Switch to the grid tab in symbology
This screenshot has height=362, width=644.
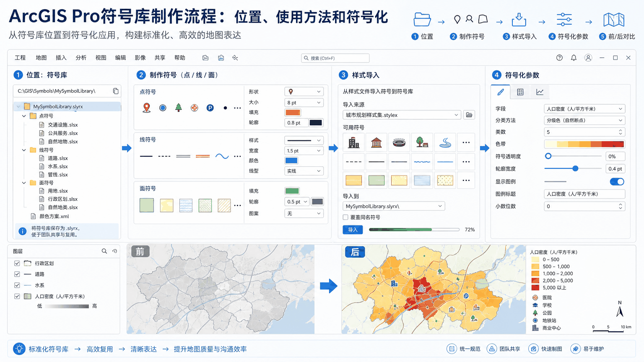coord(520,92)
